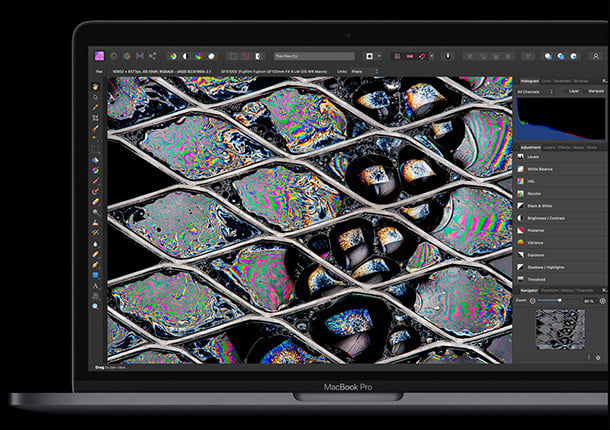Open the Histogram panel options menu
The image size is (610, 430).
[x=604, y=81]
